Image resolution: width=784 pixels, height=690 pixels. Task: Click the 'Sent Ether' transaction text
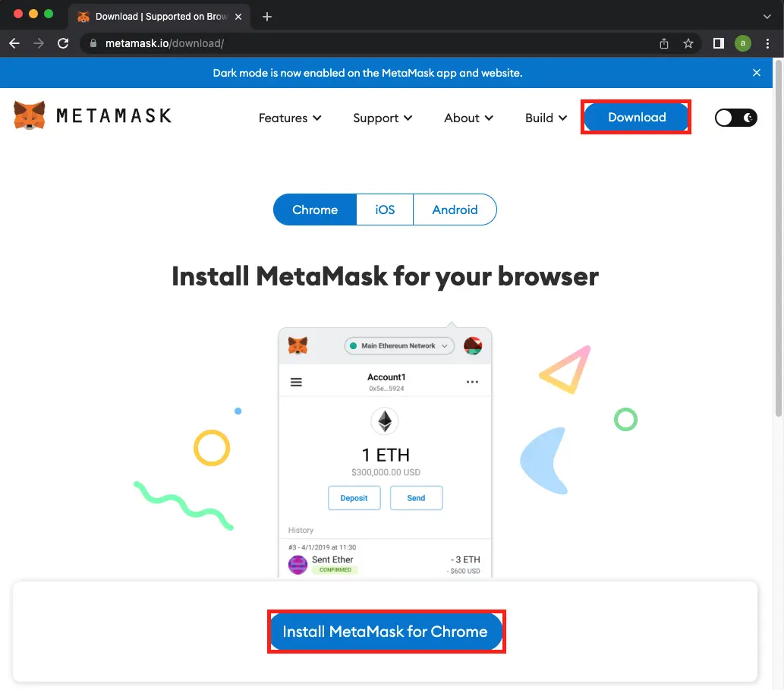(332, 559)
